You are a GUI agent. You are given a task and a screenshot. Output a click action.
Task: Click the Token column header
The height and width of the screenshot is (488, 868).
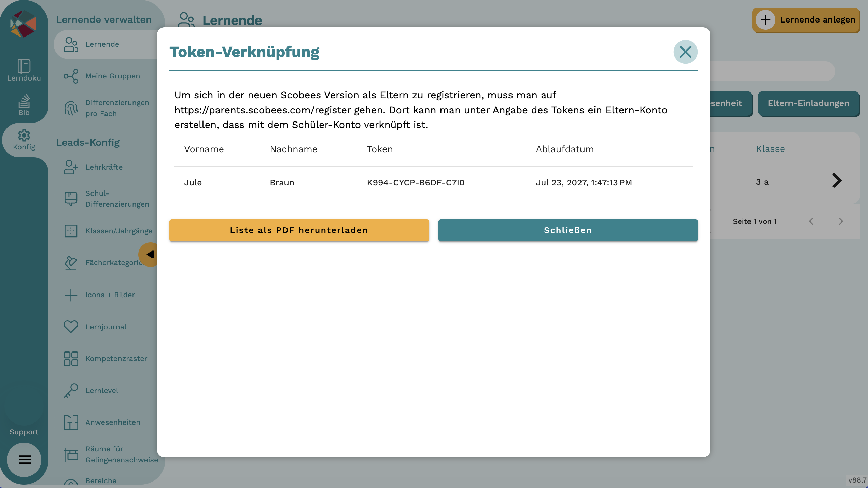tap(380, 149)
